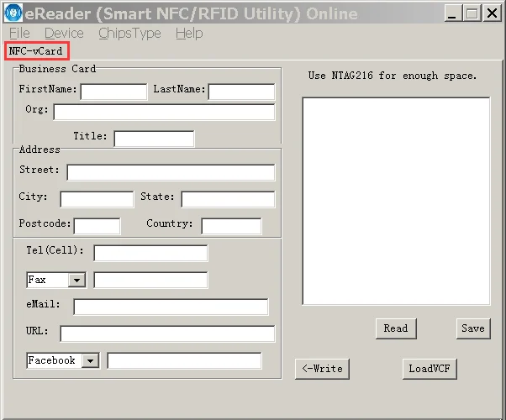Expand the Fax type dropdown arrow

click(76, 280)
